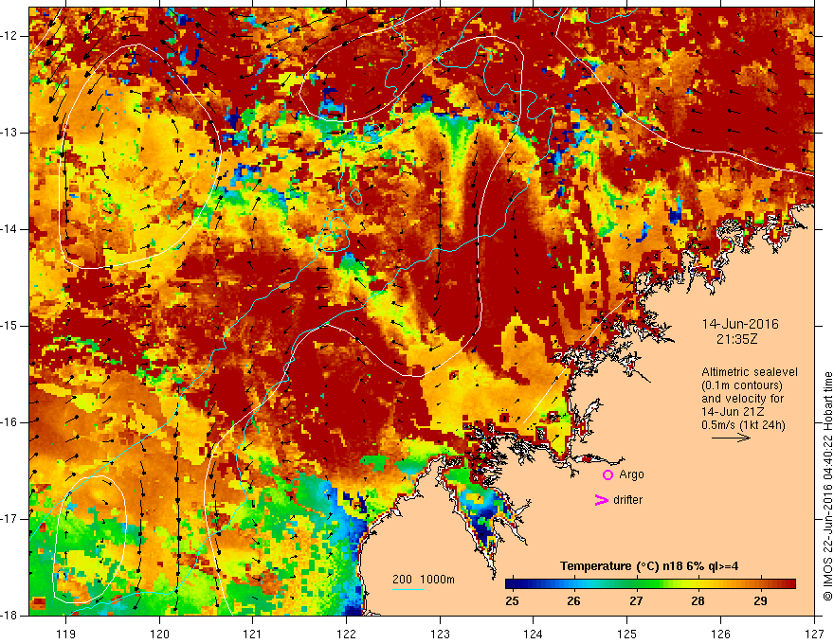Viewport: 834px width, 644px height.
Task: Click the 'Argo' legend label
Action: [x=631, y=474]
